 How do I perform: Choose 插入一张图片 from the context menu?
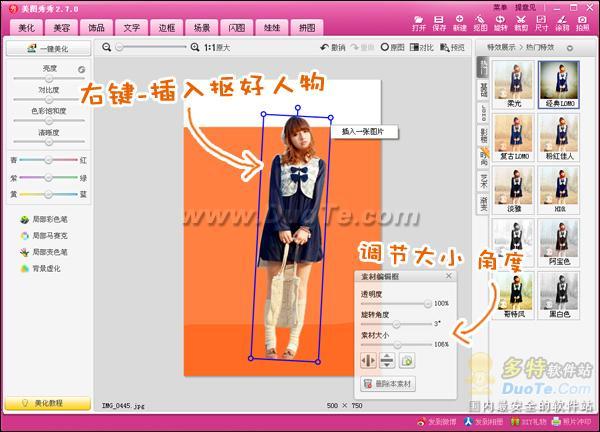coord(364,132)
